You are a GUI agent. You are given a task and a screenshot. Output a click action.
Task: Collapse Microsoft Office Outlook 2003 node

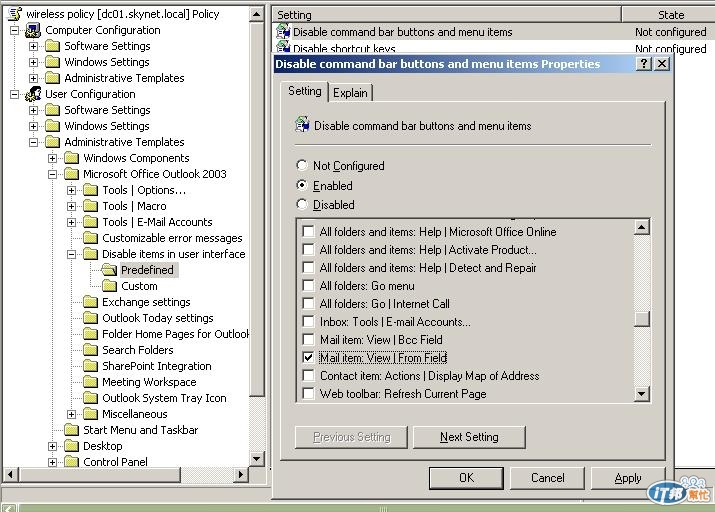click(x=52, y=175)
